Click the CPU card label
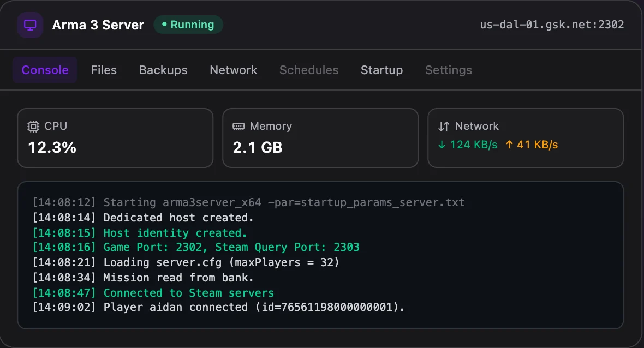644x348 pixels. click(56, 126)
